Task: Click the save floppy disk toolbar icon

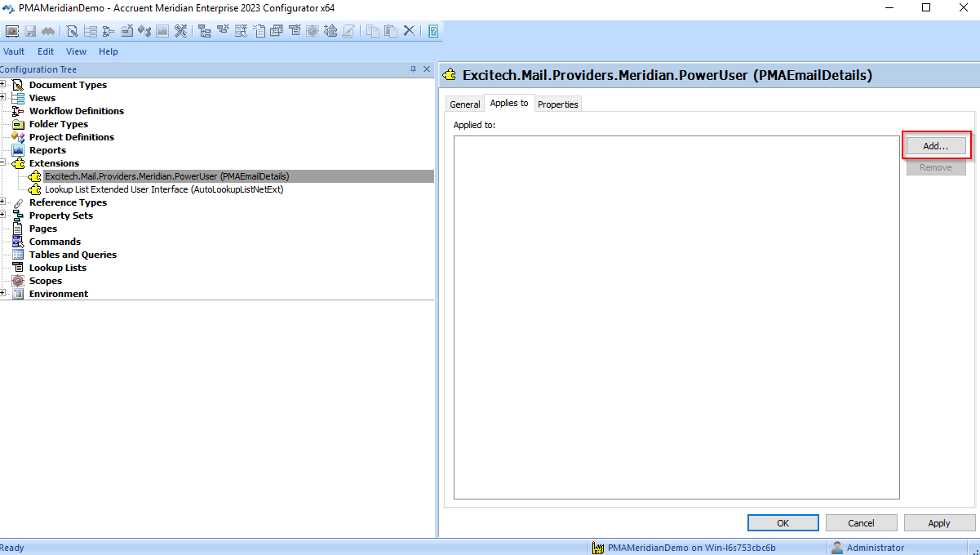Action: tap(30, 31)
